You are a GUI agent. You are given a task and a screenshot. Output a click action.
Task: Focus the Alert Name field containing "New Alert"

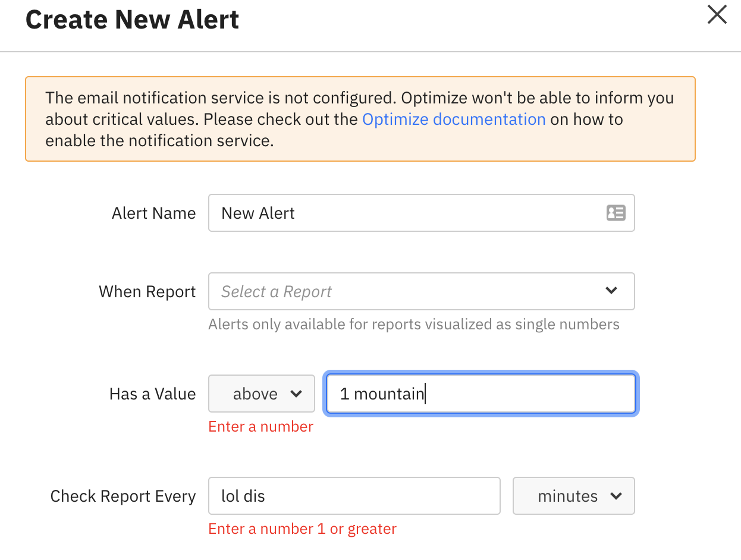pyautogui.click(x=404, y=213)
